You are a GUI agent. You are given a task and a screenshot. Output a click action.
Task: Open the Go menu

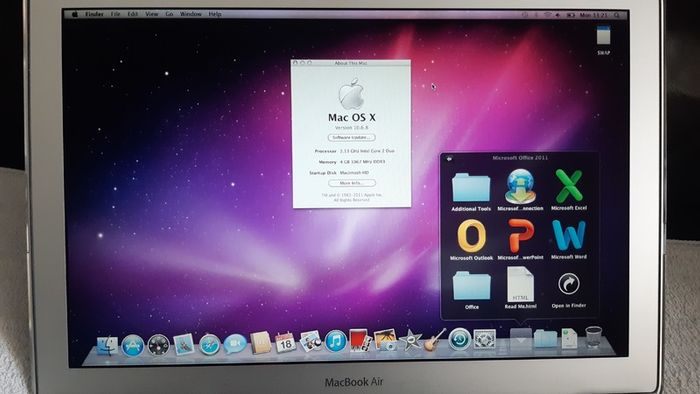tap(169, 14)
